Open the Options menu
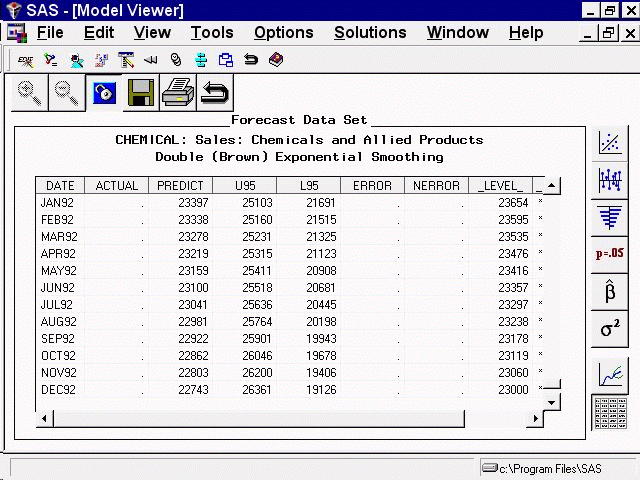This screenshot has height=480, width=640. pyautogui.click(x=283, y=33)
